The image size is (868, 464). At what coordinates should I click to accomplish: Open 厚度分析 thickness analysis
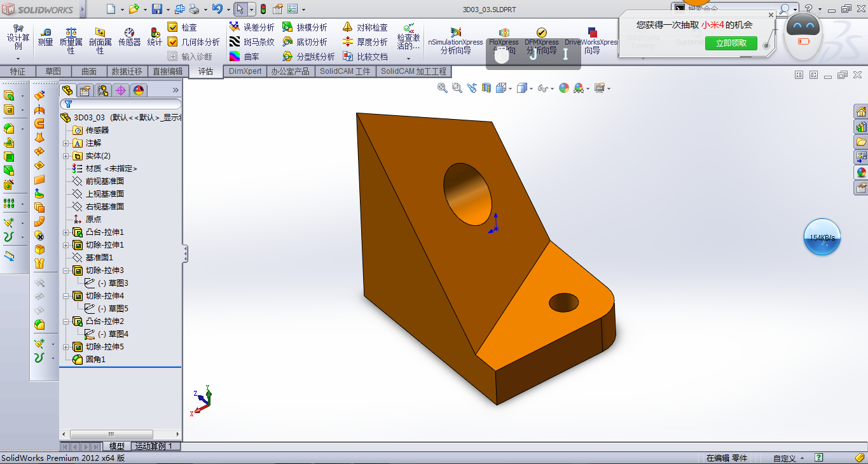(365, 42)
